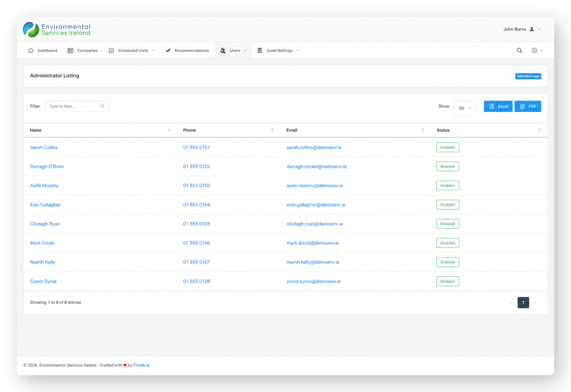The height and width of the screenshot is (392, 571).
Task: Click Enabled status badge for Conor Byrne
Action: (447, 281)
